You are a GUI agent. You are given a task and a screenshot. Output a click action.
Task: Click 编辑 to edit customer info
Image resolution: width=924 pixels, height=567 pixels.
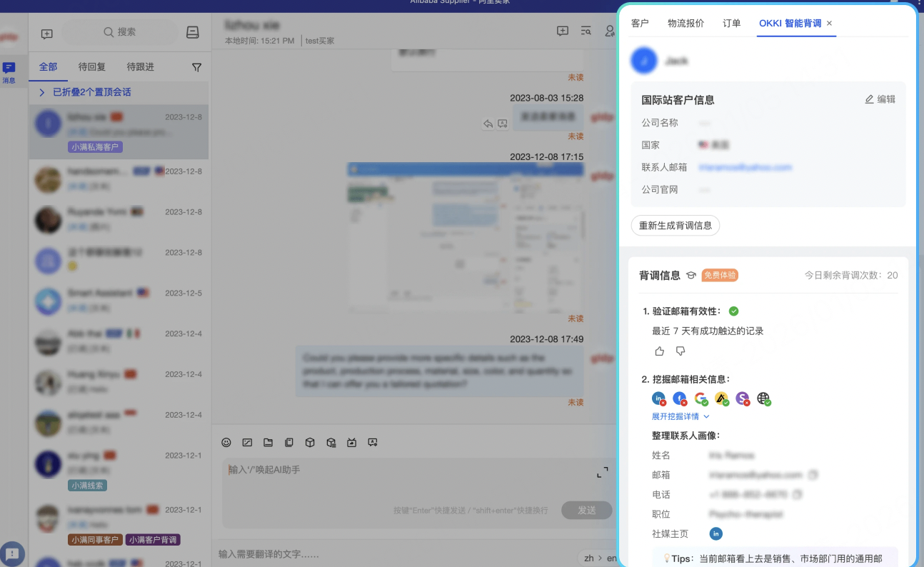(880, 99)
